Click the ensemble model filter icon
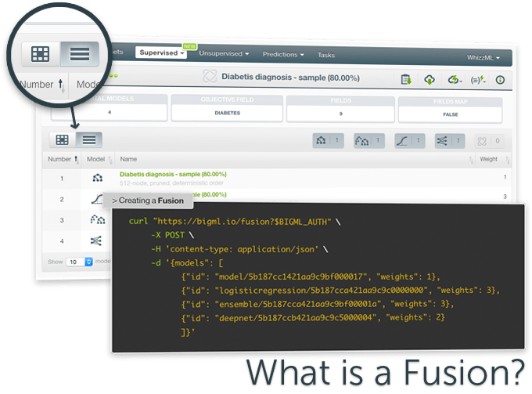The width and height of the screenshot is (532, 394). pos(362,140)
